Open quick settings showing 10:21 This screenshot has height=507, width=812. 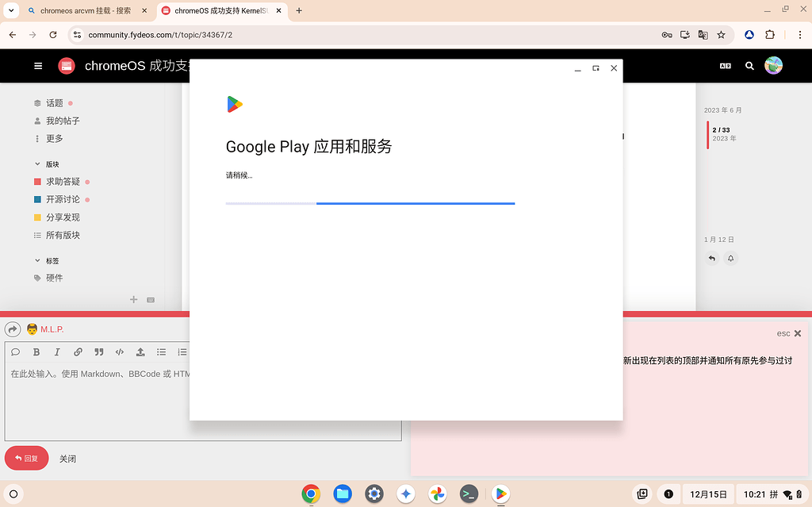point(772,494)
